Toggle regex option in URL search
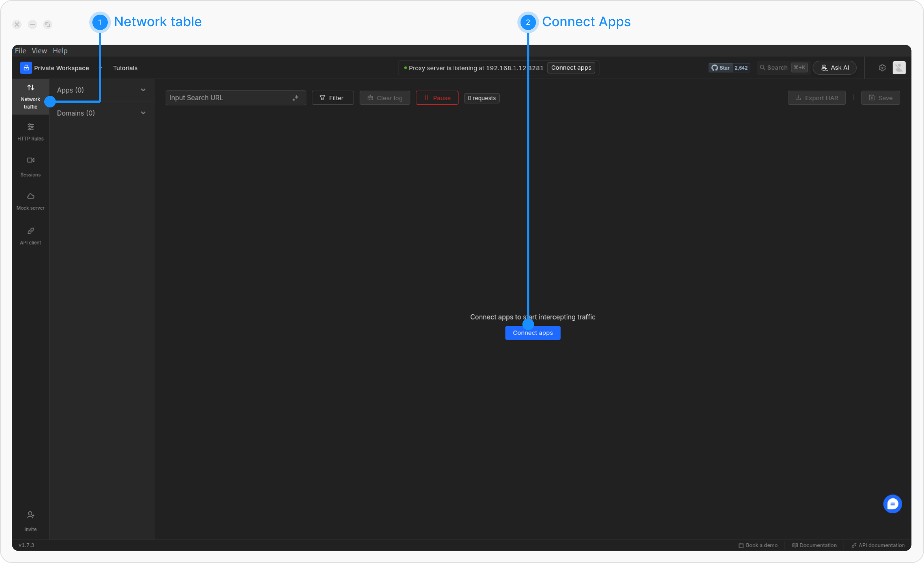 coord(295,98)
